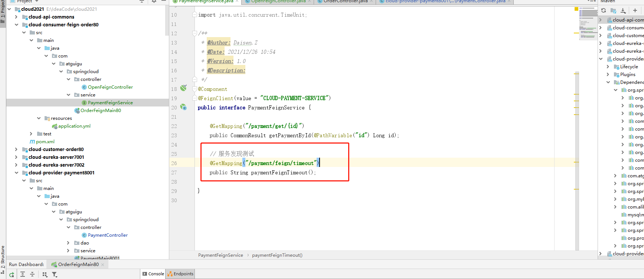Click Collapse All in Run Dashboard toolbar
This screenshot has width=644, height=279.
coord(32,274)
